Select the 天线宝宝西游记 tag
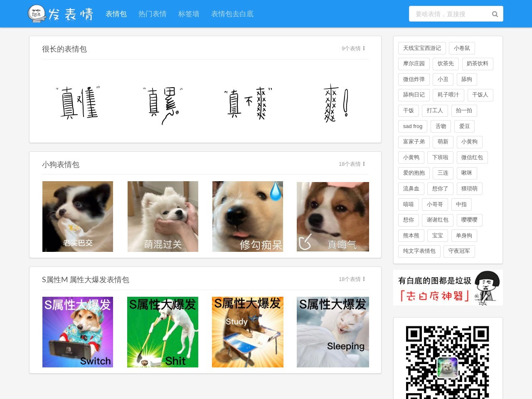Image resolution: width=532 pixels, height=399 pixels. click(422, 48)
